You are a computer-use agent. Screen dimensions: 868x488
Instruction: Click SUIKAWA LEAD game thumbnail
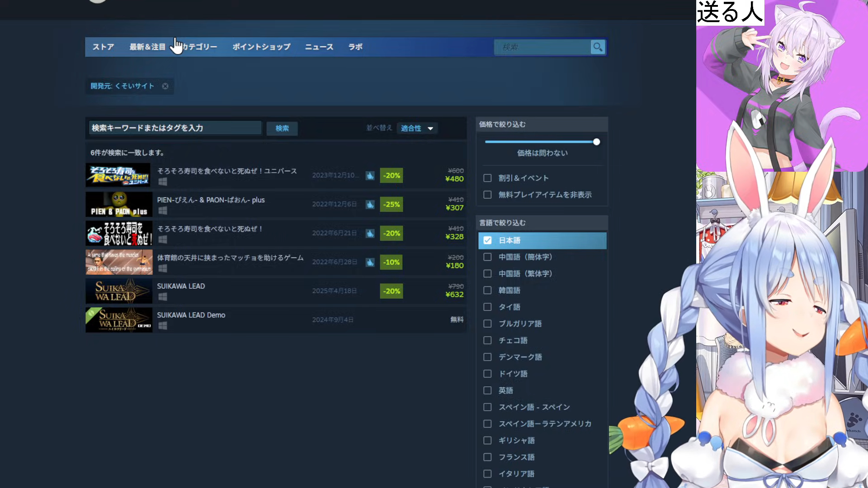[119, 291]
